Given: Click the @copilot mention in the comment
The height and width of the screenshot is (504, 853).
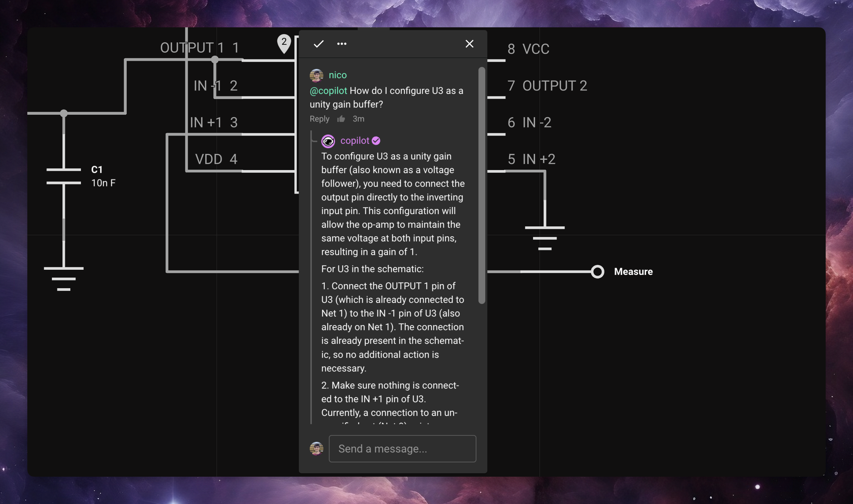Looking at the screenshot, I should pos(328,90).
